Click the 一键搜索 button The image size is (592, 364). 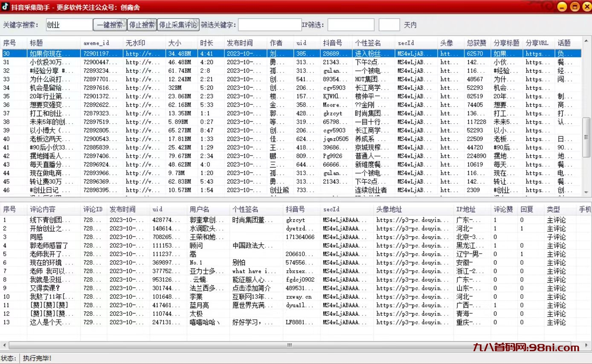(110, 25)
